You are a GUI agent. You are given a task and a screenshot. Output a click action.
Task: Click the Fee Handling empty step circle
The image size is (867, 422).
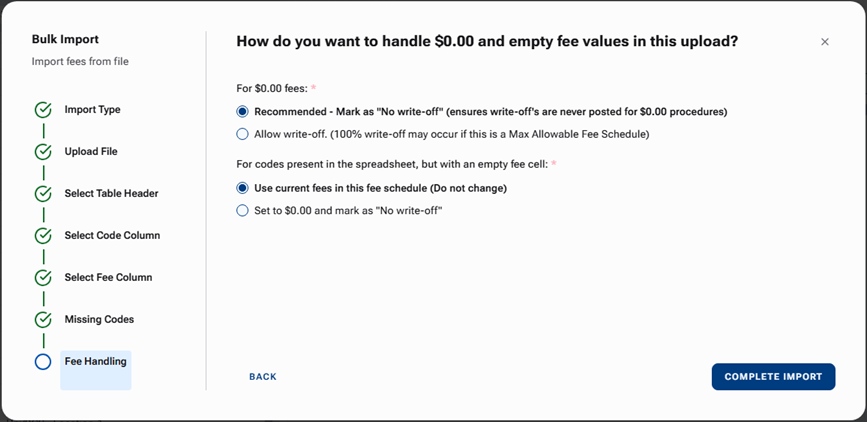point(43,362)
